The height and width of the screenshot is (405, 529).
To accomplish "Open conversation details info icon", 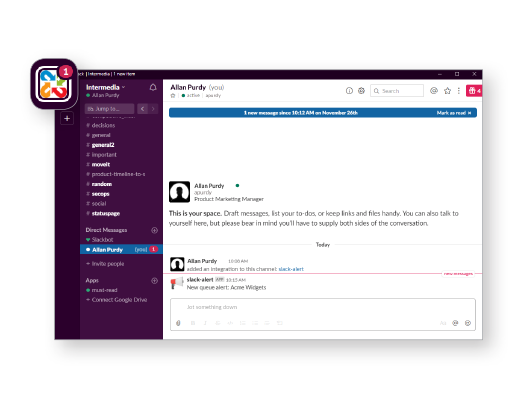I will 349,90.
